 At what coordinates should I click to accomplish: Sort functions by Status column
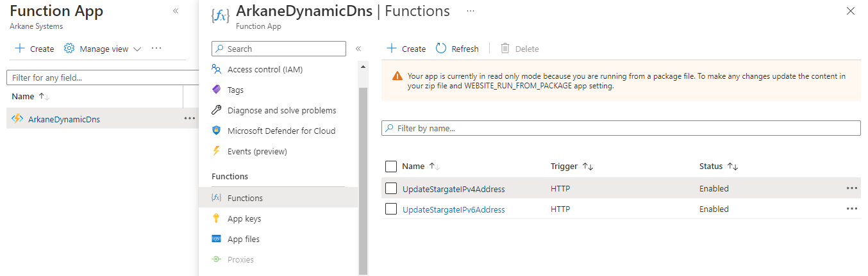coord(719,166)
